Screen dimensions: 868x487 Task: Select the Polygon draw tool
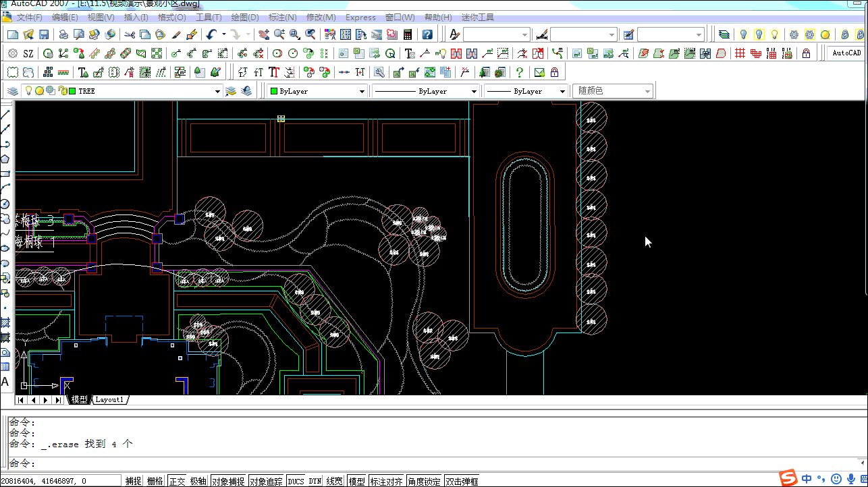coord(5,159)
